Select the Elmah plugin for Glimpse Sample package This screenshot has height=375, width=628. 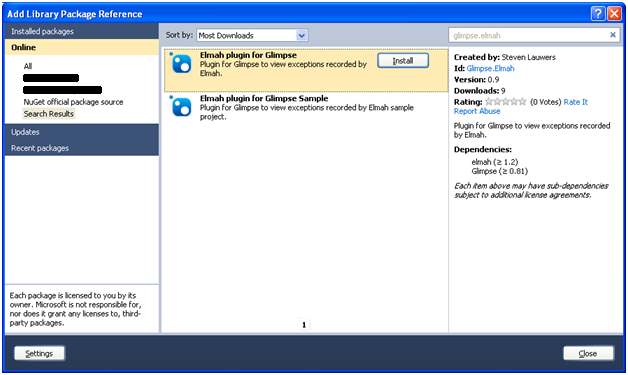point(306,107)
